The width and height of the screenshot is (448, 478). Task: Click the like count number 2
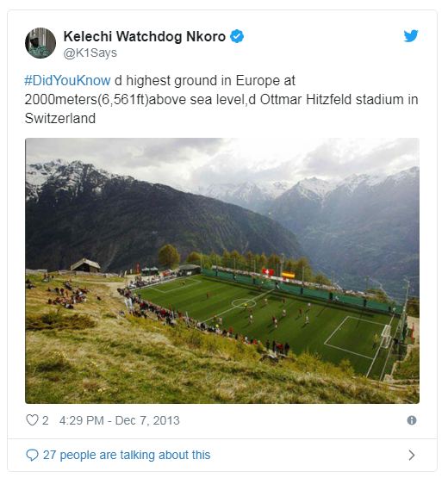pos(45,420)
